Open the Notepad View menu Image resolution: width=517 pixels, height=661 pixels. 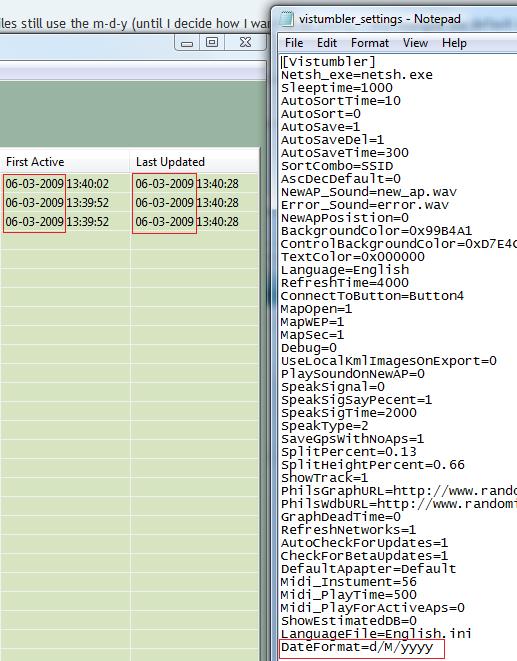click(x=415, y=43)
